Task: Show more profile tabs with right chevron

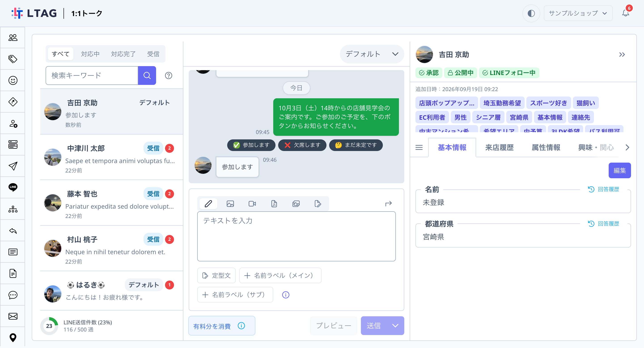Action: (x=627, y=147)
